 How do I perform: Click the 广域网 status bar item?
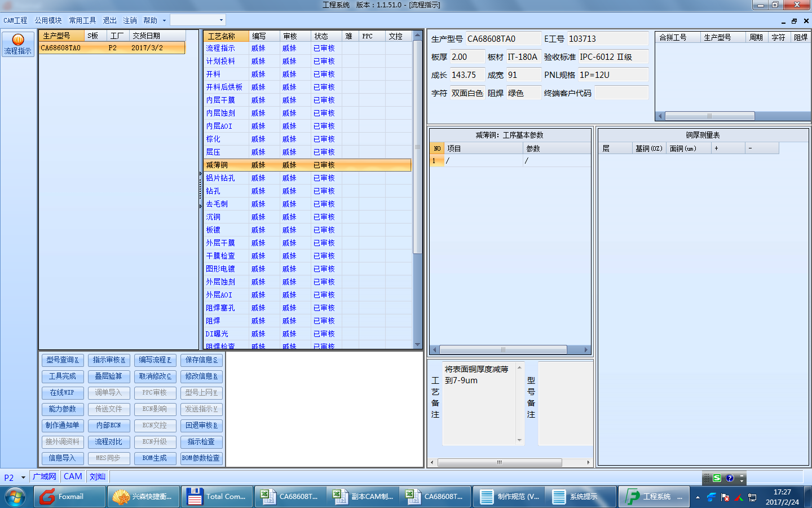pyautogui.click(x=45, y=477)
